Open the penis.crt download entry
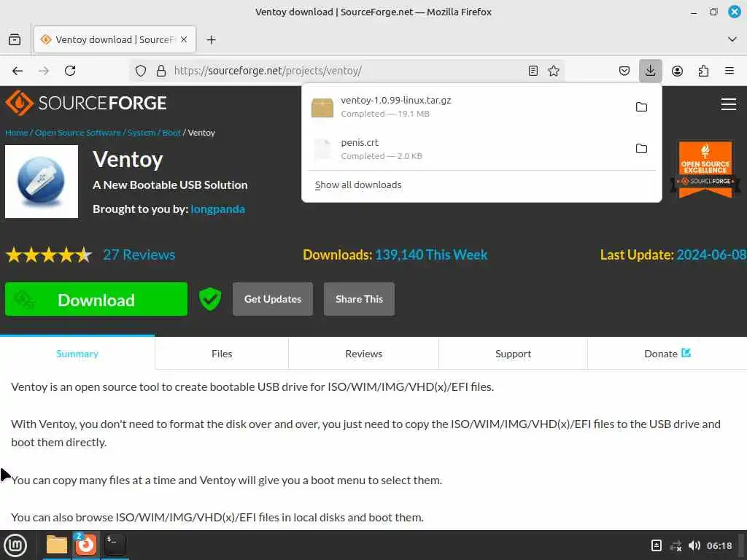The image size is (747, 560). (x=467, y=149)
